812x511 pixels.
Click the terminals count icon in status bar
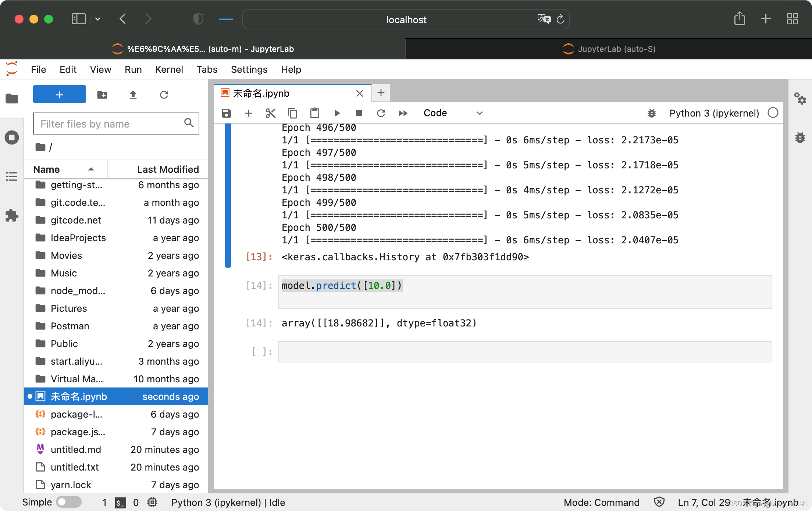coord(121,503)
